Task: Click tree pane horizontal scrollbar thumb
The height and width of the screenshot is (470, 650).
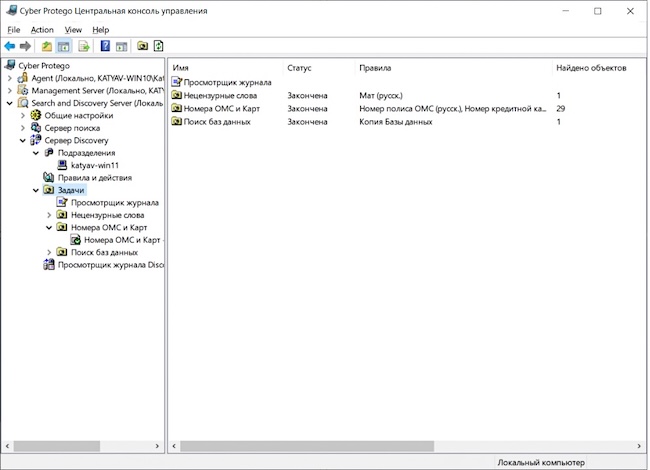Action: tap(57, 446)
